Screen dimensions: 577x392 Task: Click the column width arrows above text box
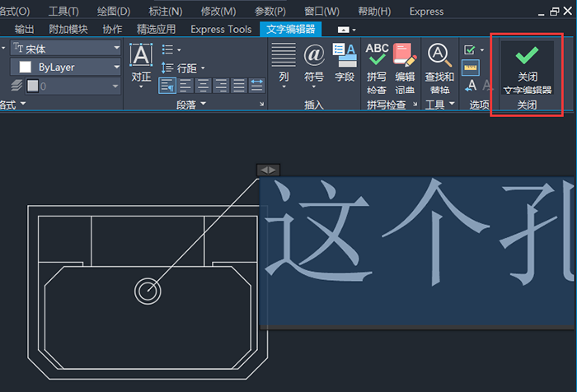(268, 170)
